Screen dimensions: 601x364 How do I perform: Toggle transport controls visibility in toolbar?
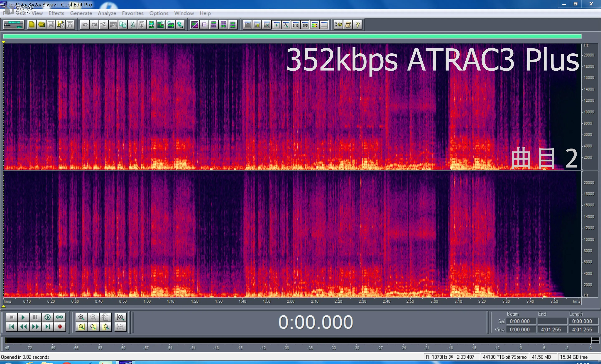click(276, 25)
